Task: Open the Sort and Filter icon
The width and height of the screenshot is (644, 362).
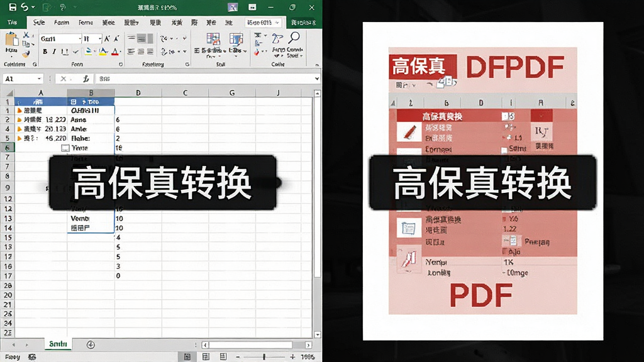Action: [277, 40]
